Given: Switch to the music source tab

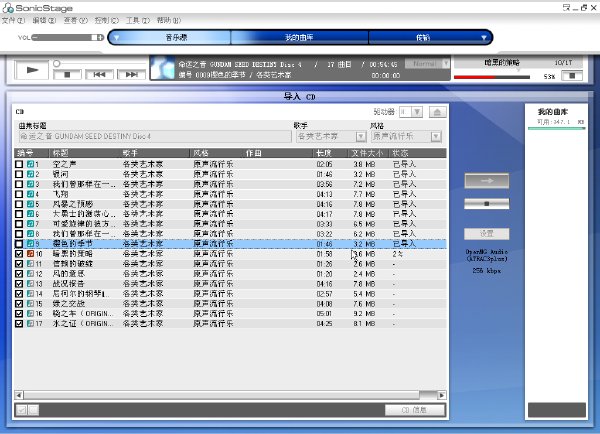Looking at the screenshot, I should 176,38.
